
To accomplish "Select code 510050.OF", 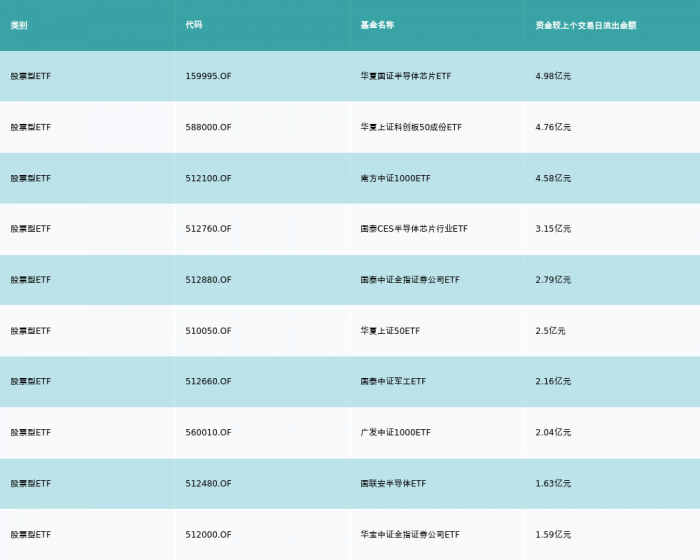I will pyautogui.click(x=208, y=331).
